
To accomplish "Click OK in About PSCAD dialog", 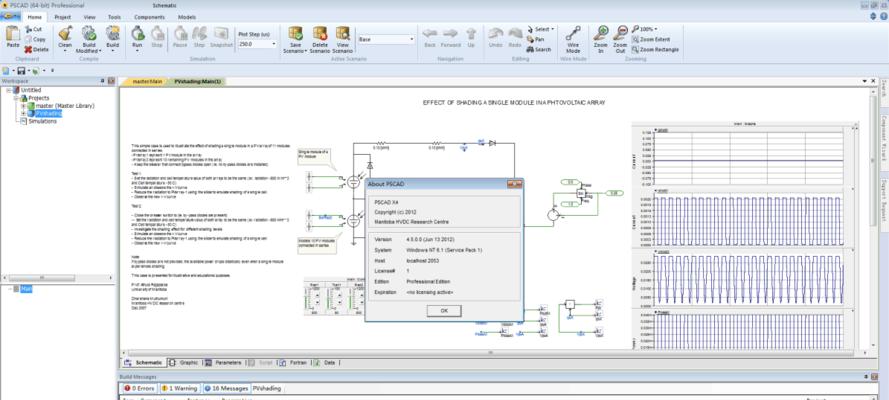I will 444,310.
